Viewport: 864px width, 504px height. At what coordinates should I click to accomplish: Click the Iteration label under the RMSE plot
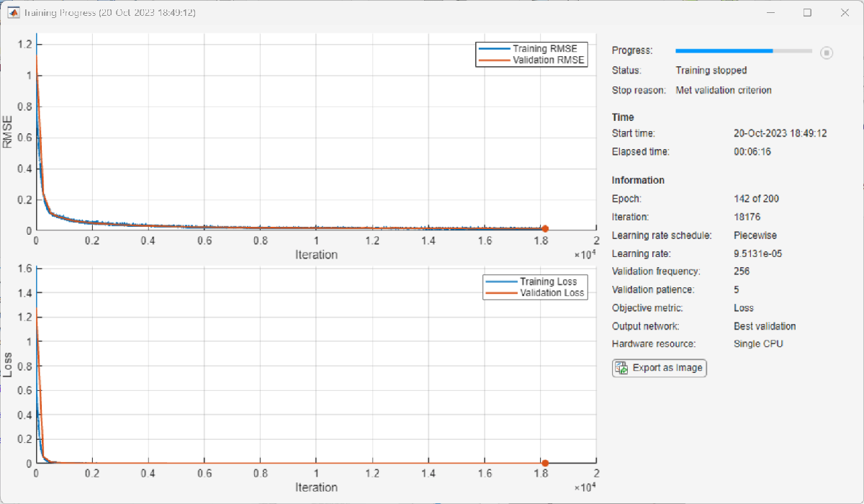coord(316,254)
